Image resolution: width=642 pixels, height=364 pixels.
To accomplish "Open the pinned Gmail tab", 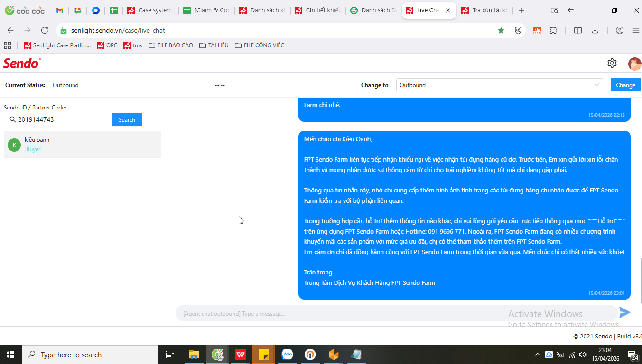I will tap(60, 10).
